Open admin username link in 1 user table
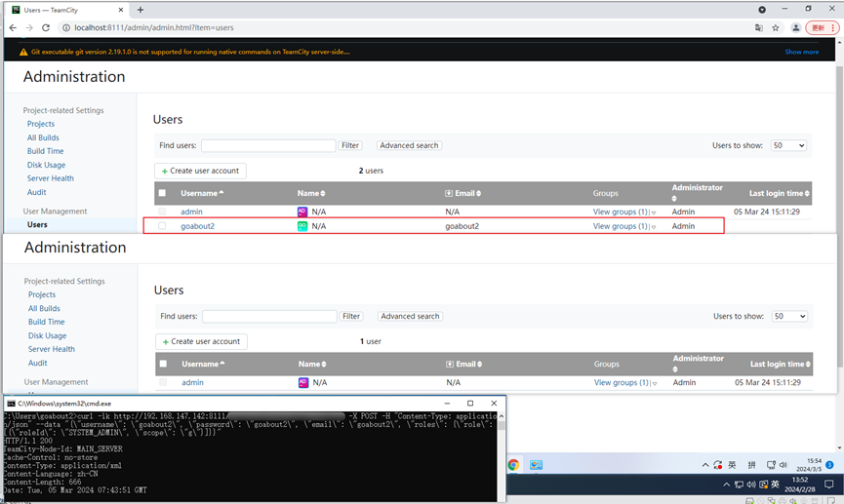Viewport: 844px width, 504px height. [x=192, y=382]
